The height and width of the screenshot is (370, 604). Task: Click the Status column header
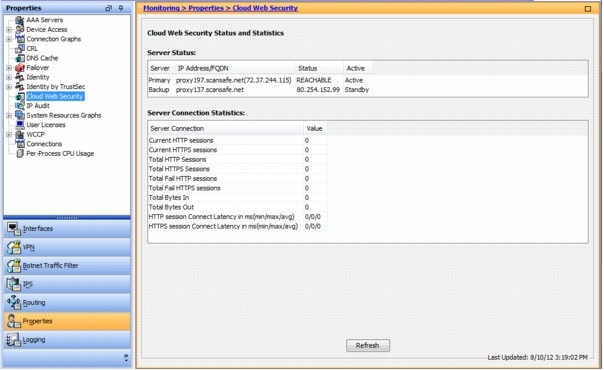point(319,68)
